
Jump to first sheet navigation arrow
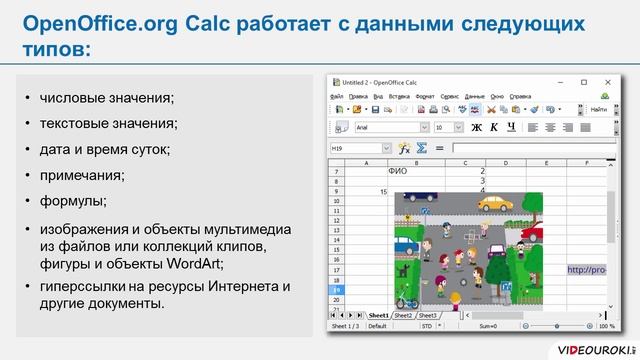pyautogui.click(x=333, y=315)
